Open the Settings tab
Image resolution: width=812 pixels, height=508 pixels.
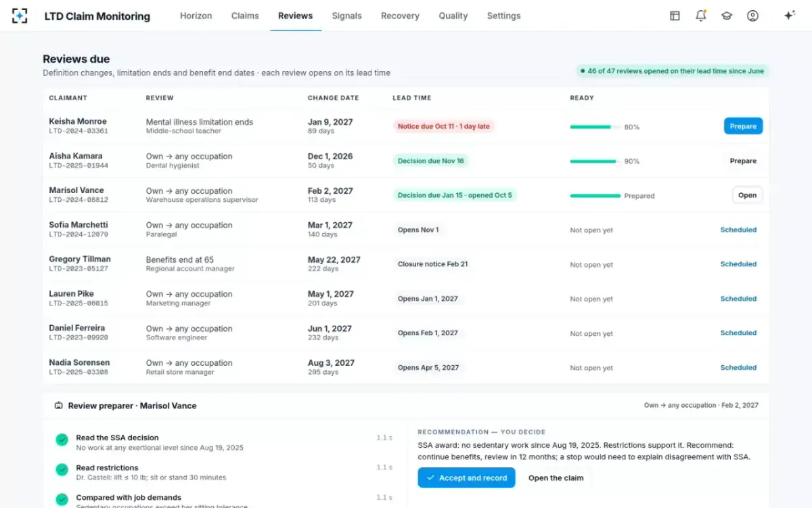tap(503, 16)
